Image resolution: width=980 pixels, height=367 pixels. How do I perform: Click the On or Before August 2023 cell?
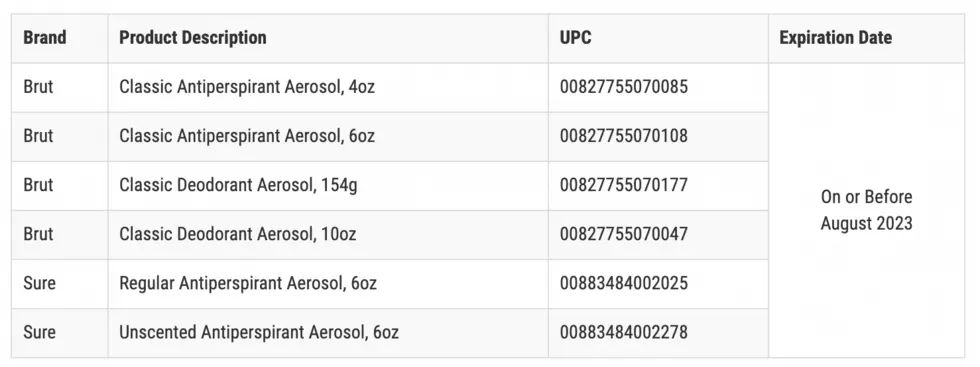pyautogui.click(x=866, y=210)
